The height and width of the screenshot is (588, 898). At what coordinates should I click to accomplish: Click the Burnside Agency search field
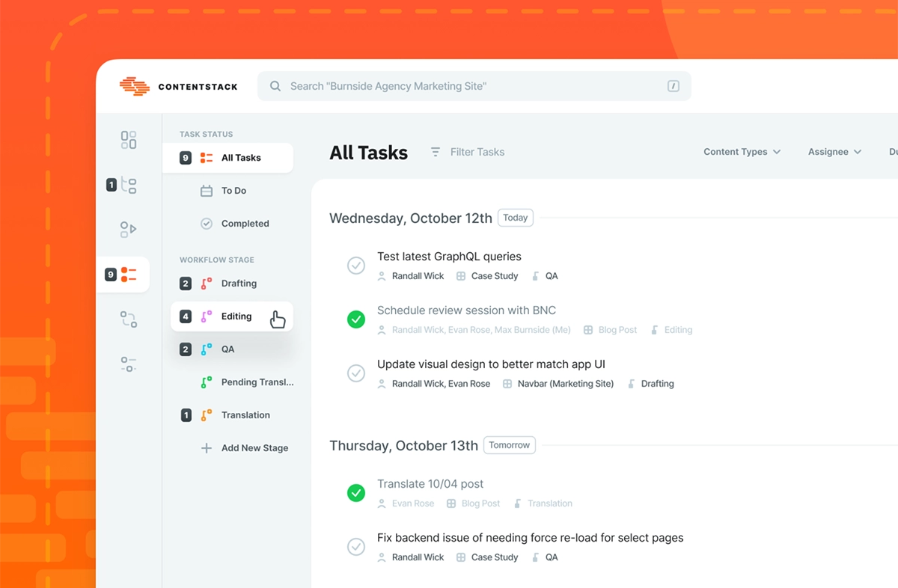pos(474,86)
